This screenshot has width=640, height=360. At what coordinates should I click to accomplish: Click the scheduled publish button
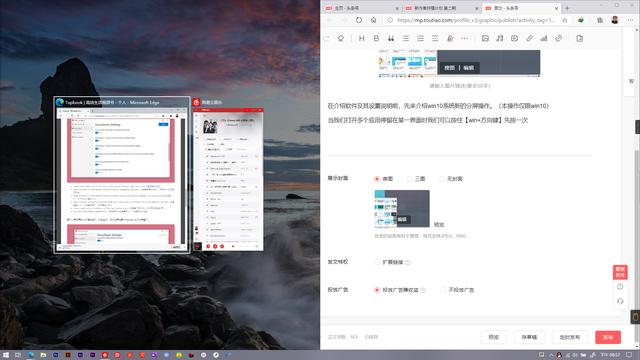click(x=569, y=337)
